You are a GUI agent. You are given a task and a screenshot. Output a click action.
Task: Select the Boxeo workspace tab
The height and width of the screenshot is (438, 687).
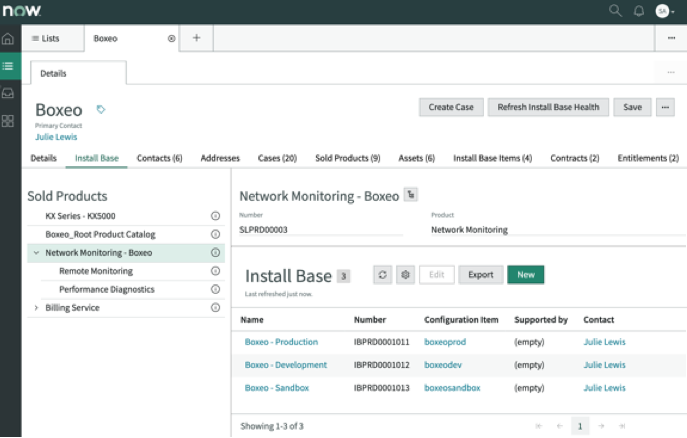[x=131, y=39]
